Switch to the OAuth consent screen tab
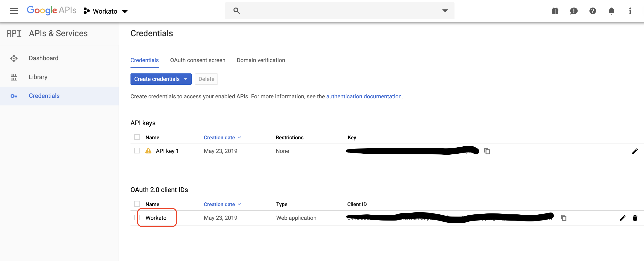The width and height of the screenshot is (644, 261). click(198, 60)
